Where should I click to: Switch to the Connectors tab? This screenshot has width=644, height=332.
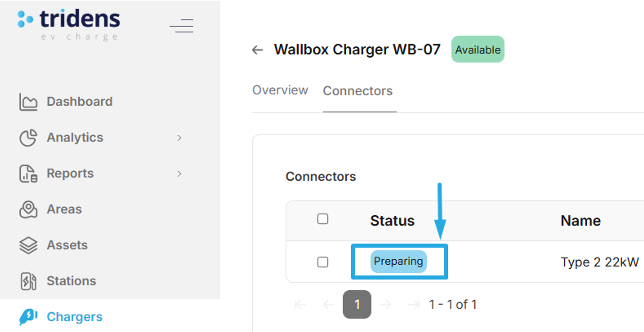coord(358,90)
